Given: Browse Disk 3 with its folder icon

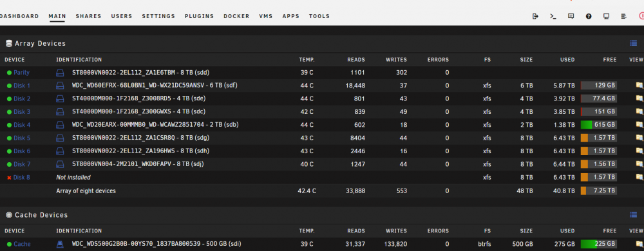Looking at the screenshot, I should [x=639, y=112].
